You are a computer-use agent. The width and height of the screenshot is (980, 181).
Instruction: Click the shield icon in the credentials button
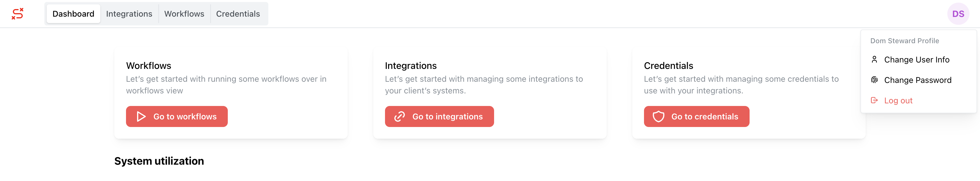659,116
